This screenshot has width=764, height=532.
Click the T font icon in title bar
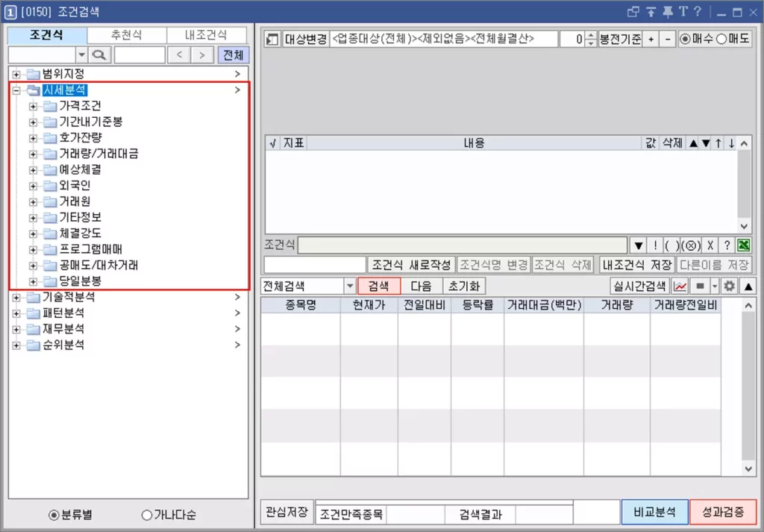click(683, 12)
